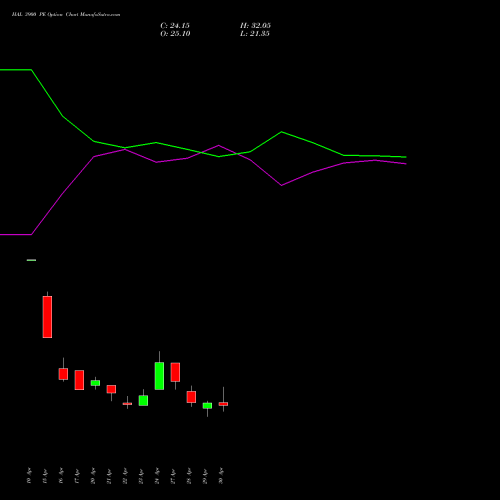Click the red candle above 17 Apr
Viewport: 500px width, 500px height.
79,380
